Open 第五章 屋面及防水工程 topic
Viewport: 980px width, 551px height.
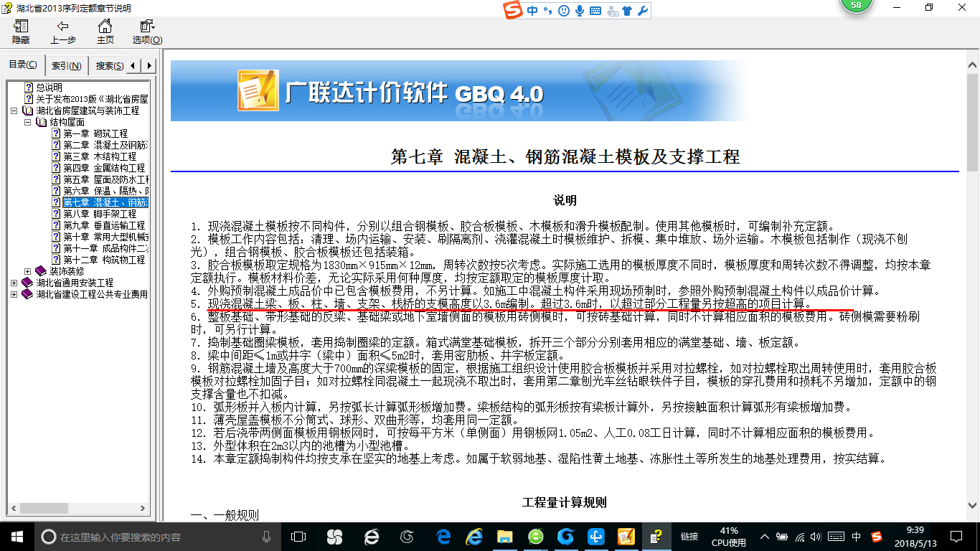pyautogui.click(x=105, y=179)
